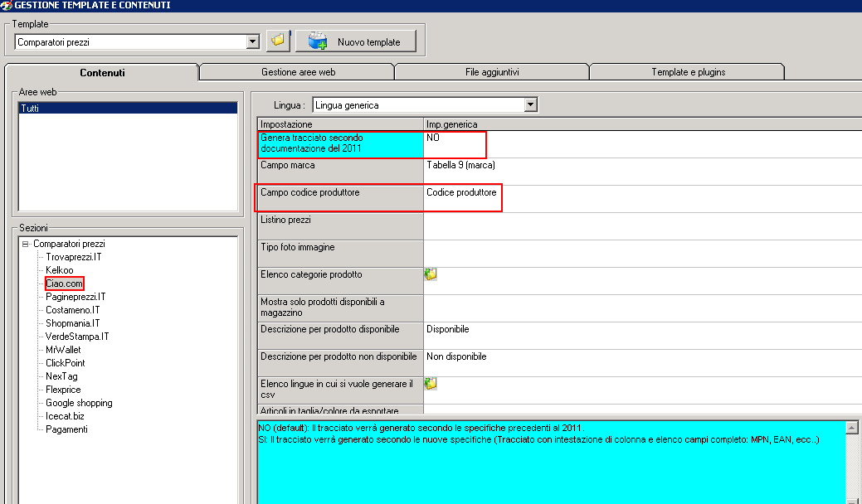Collapse the Comparatori prezzi tree node
The height and width of the screenshot is (504, 862).
25,244
